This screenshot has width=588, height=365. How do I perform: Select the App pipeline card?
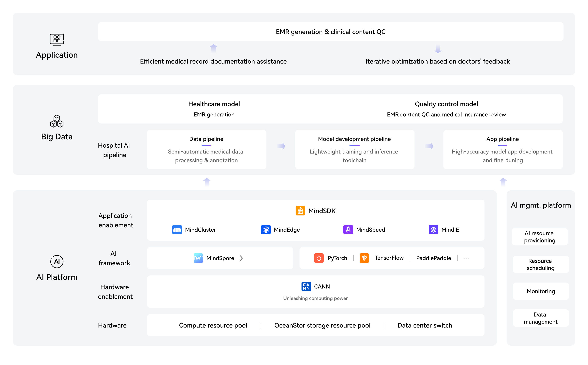[x=502, y=149]
